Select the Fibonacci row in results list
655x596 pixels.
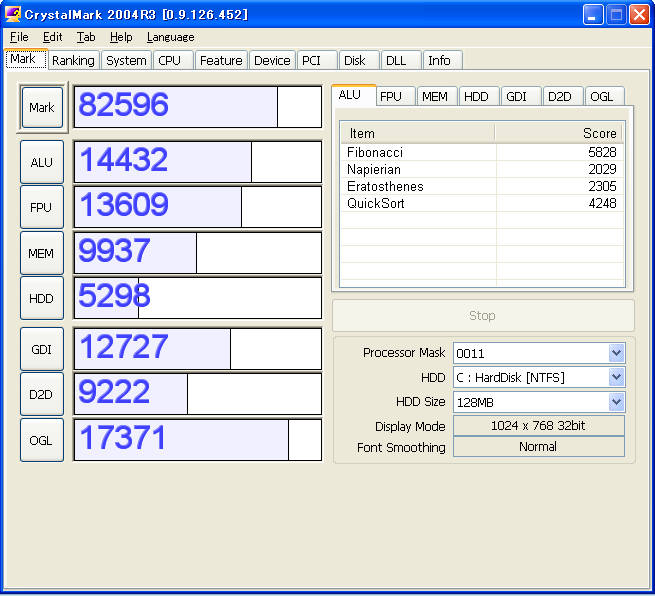pyautogui.click(x=481, y=152)
